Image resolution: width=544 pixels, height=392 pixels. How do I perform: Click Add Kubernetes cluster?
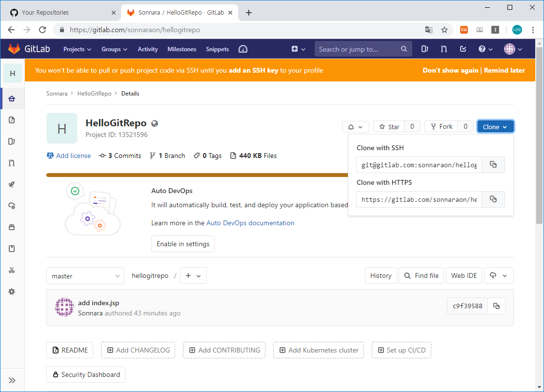tap(319, 350)
